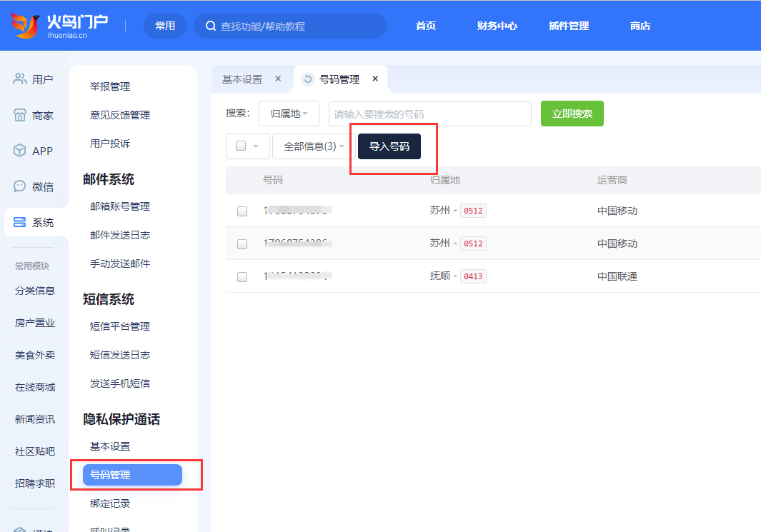Open 邮箱账号管理 in the submenu

[x=120, y=206]
